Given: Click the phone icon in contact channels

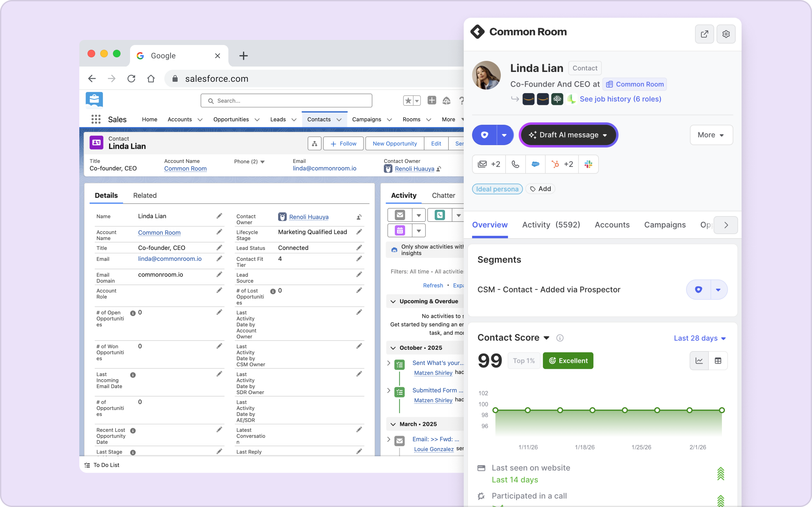Looking at the screenshot, I should (x=515, y=164).
